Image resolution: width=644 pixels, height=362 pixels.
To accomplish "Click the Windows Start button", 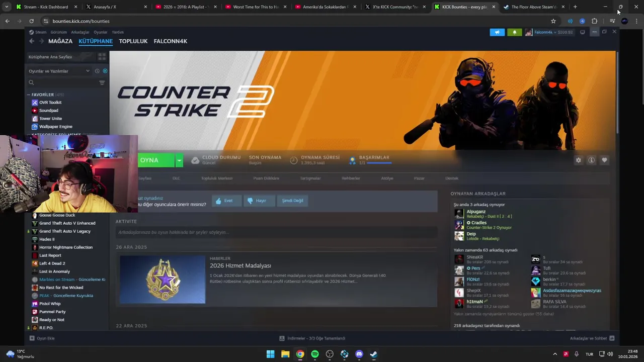I will (x=271, y=354).
